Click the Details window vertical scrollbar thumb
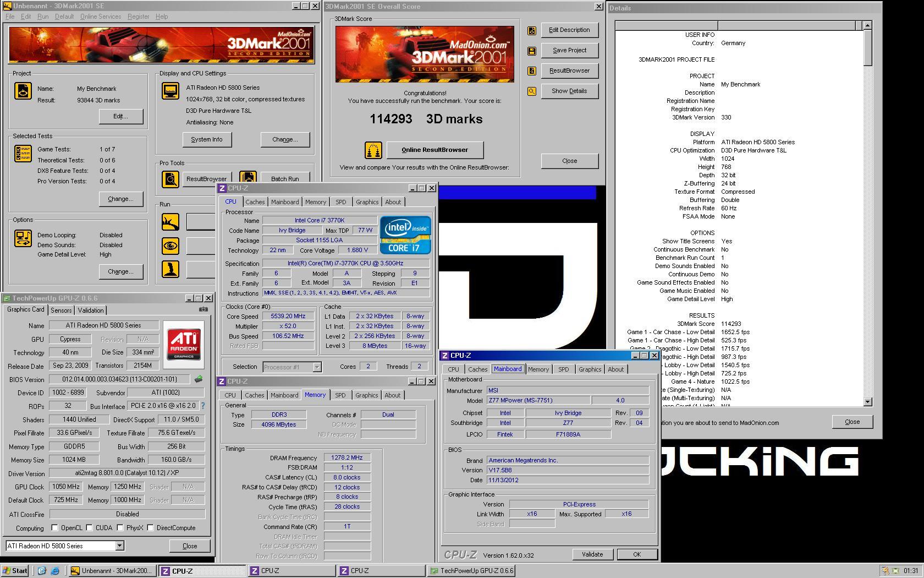The width and height of the screenshot is (924, 578). click(867, 48)
